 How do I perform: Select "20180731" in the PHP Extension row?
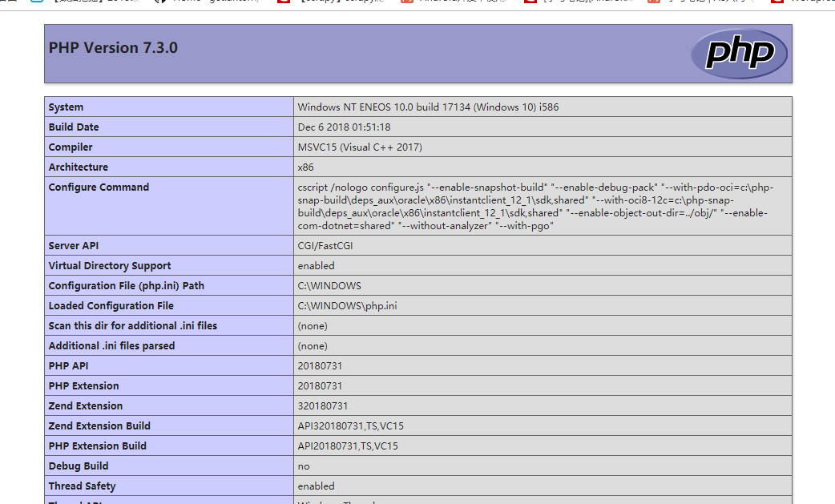click(x=320, y=386)
